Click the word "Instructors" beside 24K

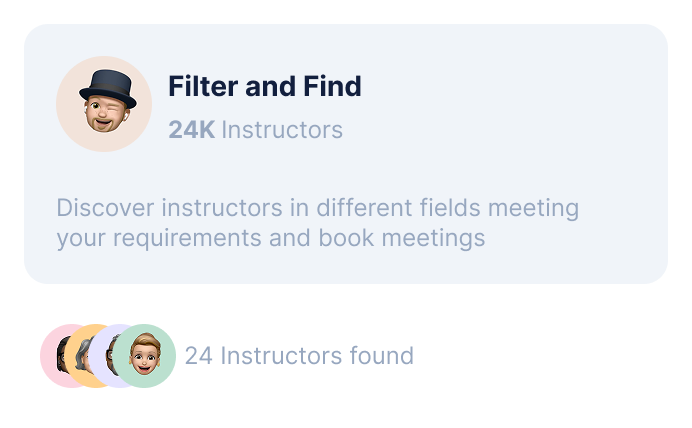click(x=282, y=130)
